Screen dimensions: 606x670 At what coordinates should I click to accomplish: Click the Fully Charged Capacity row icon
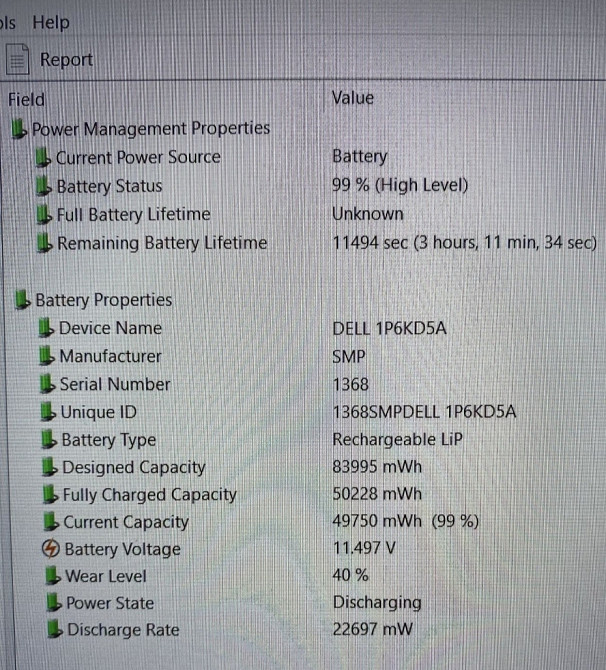[51, 495]
